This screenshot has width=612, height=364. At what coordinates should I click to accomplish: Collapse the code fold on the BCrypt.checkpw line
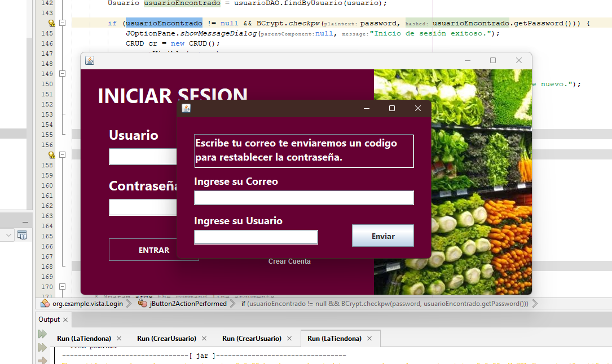pos(62,23)
